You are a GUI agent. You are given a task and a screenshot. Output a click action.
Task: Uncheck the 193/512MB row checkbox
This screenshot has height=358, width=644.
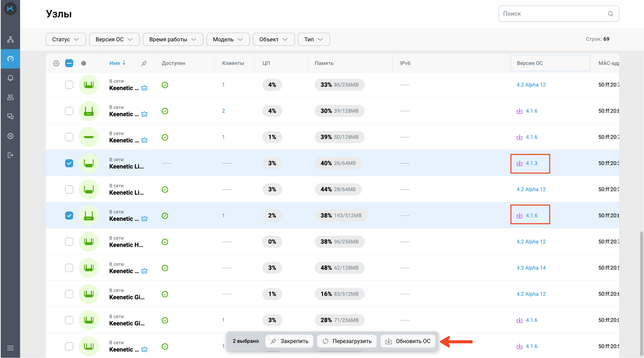coord(69,216)
